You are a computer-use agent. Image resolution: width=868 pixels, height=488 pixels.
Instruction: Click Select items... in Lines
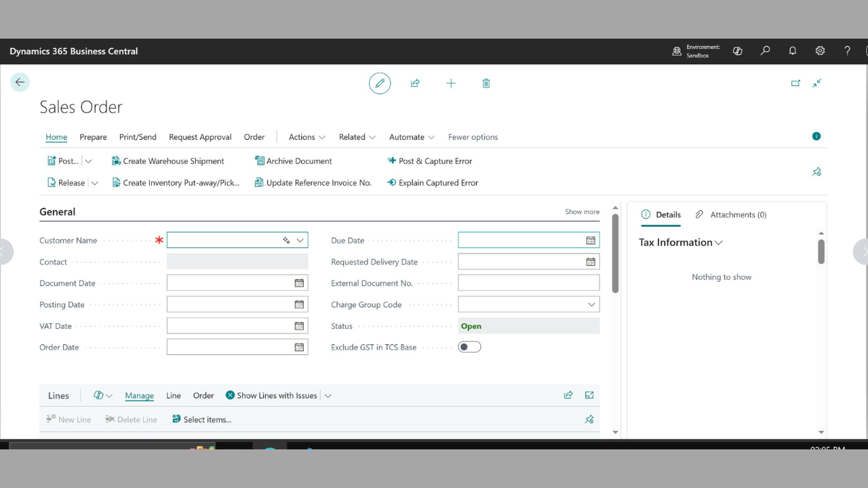201,420
